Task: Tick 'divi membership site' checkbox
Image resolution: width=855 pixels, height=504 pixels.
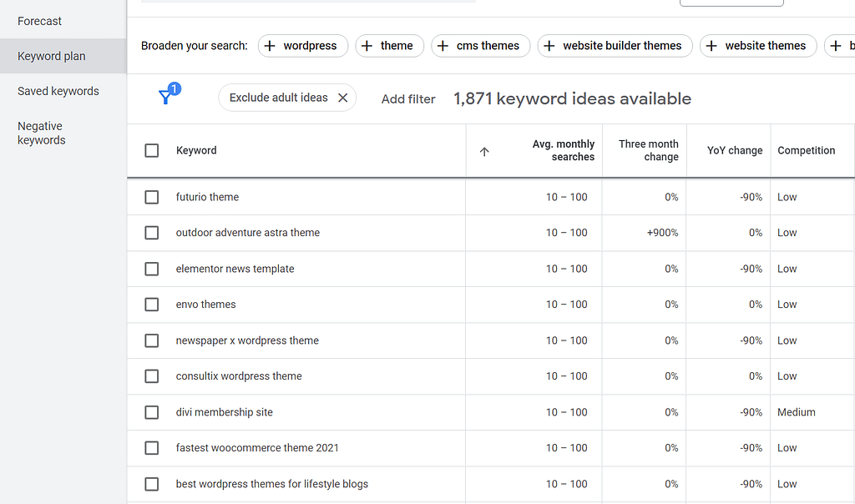Action: pyautogui.click(x=152, y=412)
